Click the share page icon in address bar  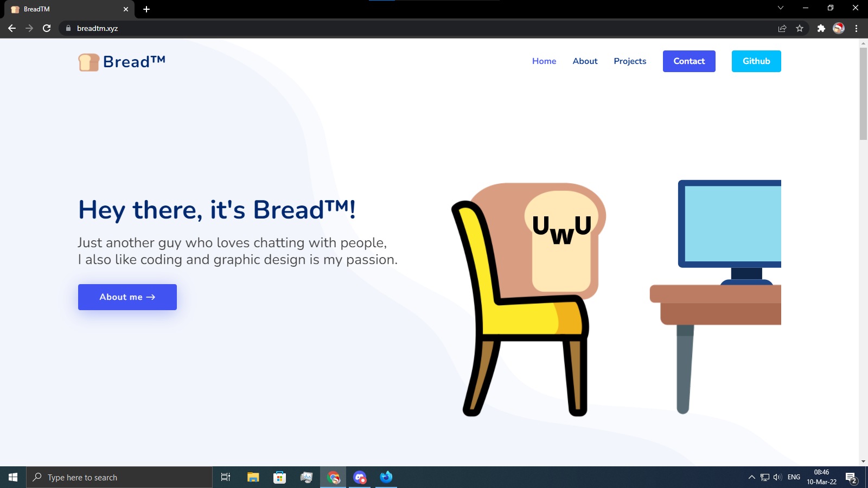(x=782, y=28)
